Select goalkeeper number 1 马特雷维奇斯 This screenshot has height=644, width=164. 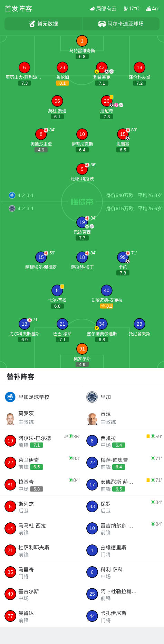point(82,41)
